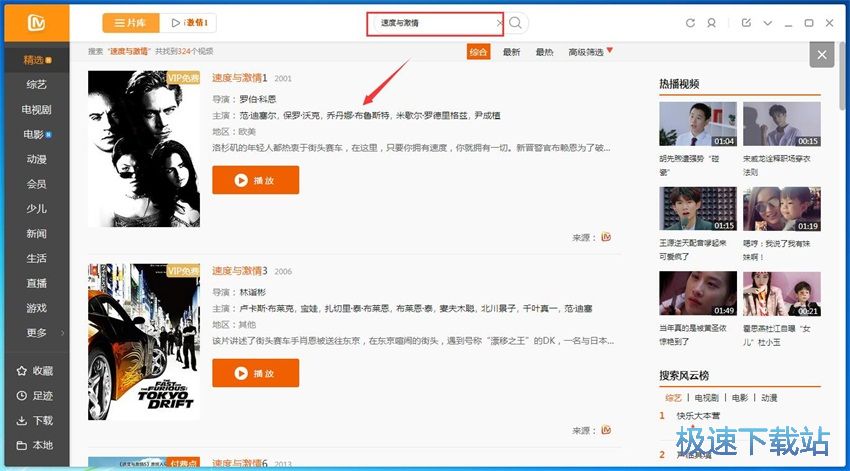Click director name 罗伯·科恩
The height and width of the screenshot is (471, 850).
(x=258, y=99)
